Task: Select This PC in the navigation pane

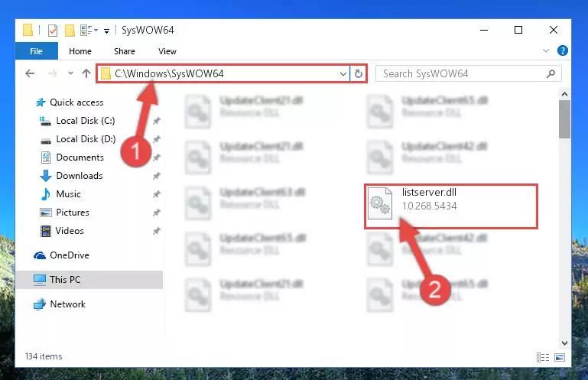Action: point(89,280)
